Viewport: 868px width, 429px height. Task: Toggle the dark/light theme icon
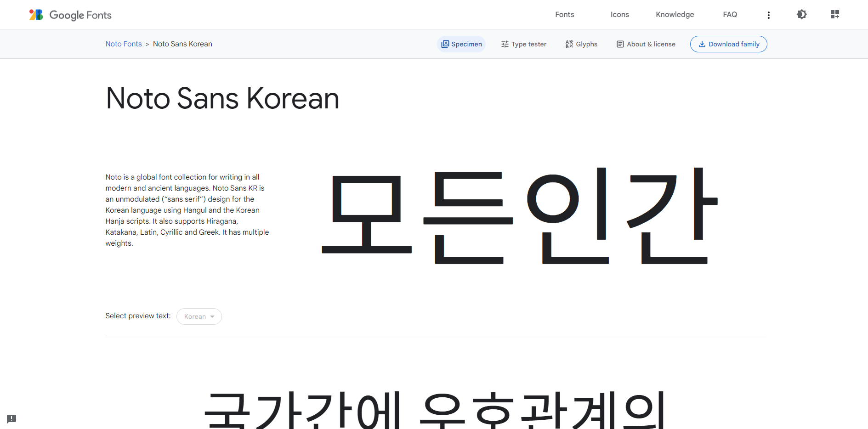coord(802,14)
